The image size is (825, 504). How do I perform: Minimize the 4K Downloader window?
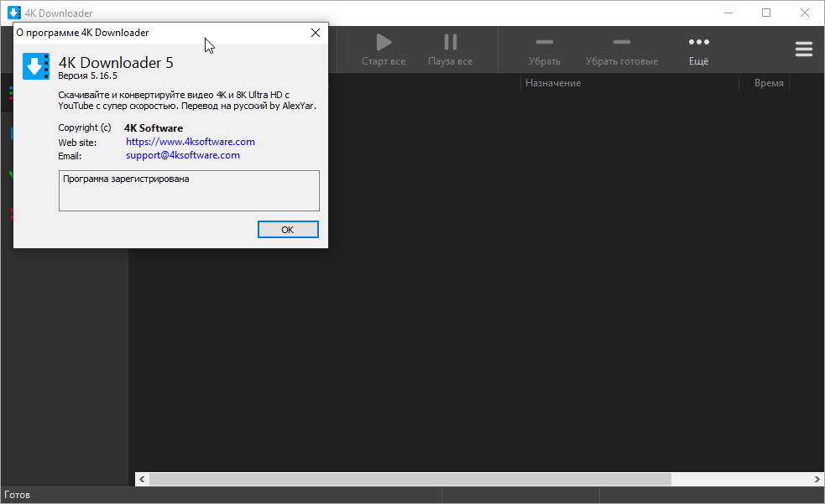pyautogui.click(x=728, y=13)
